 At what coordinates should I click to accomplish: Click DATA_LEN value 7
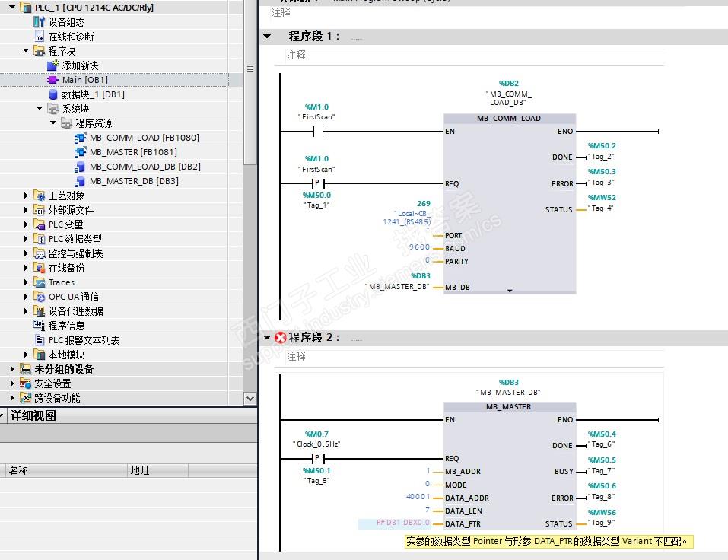(428, 510)
